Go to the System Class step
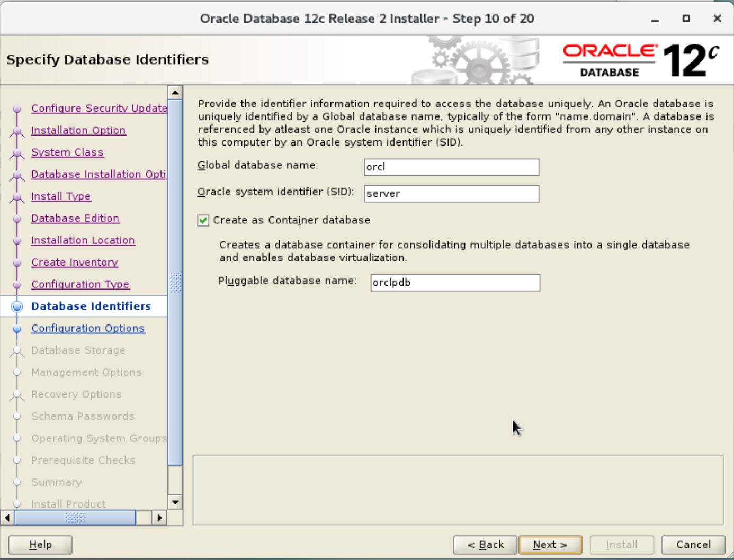Viewport: 734px width, 560px height. (x=67, y=152)
